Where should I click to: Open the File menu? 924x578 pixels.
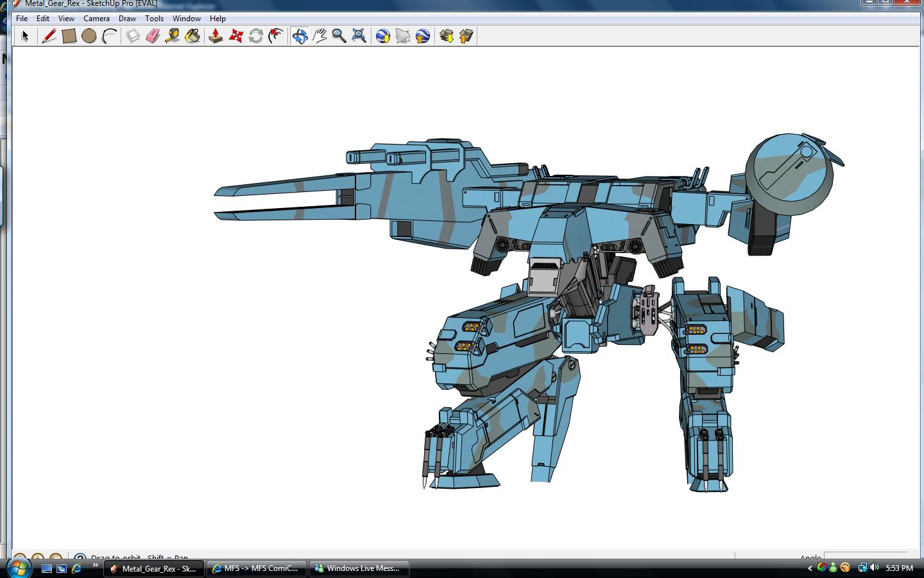tap(22, 19)
